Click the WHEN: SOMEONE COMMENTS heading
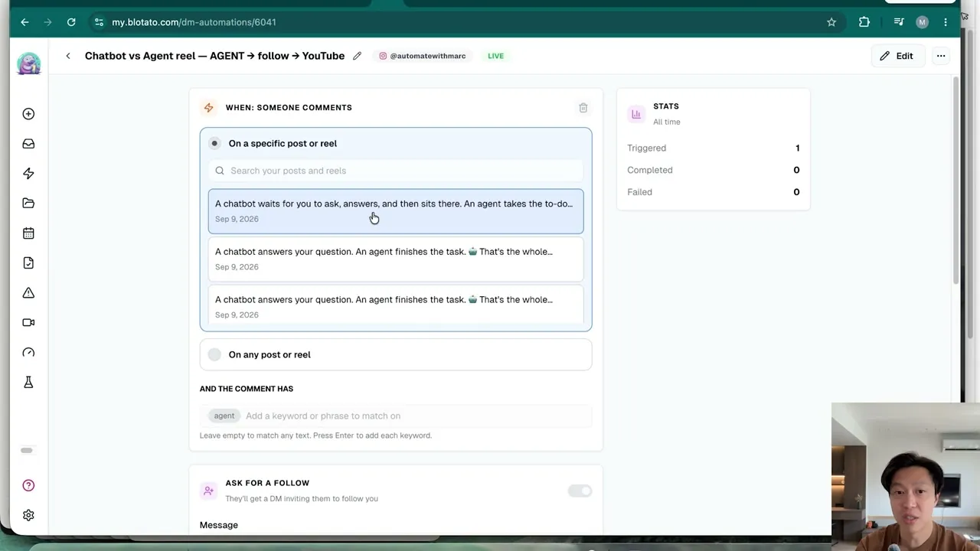Screen dimensions: 980x551 tap(289, 108)
